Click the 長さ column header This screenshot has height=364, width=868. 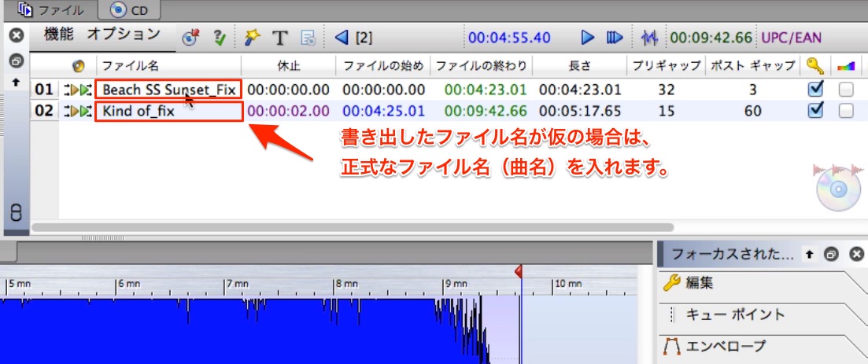click(x=580, y=66)
